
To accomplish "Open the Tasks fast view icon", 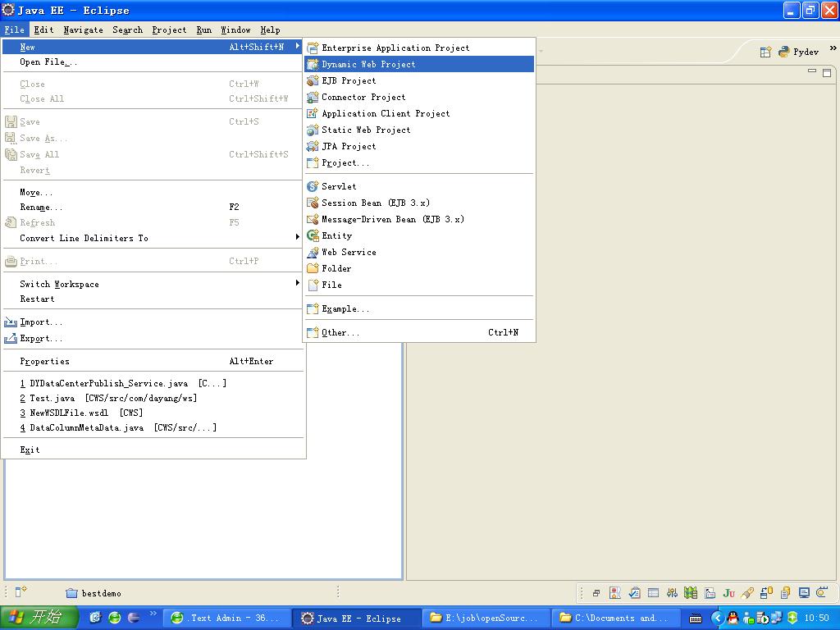I will coord(634,592).
